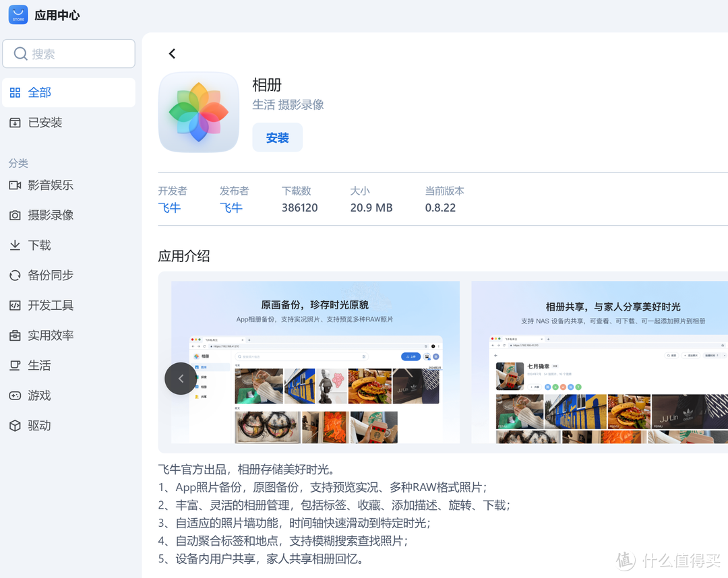Click the 相册 app icon
This screenshot has width=728, height=578.
[x=198, y=112]
